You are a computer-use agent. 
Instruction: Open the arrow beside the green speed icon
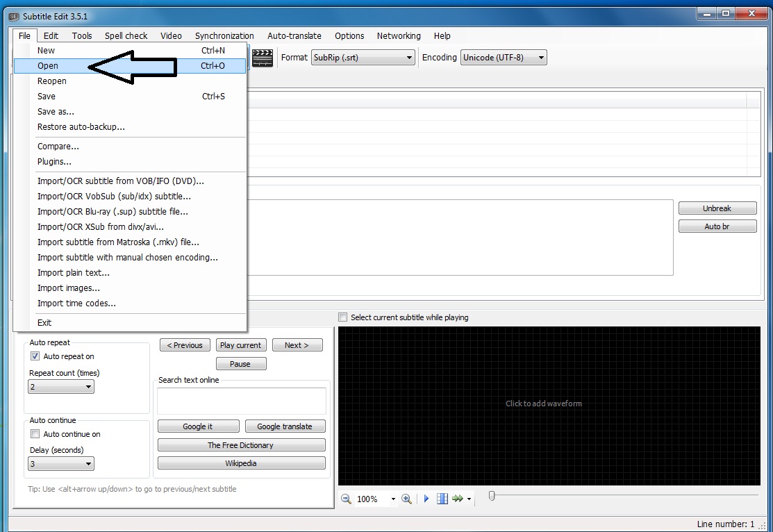coord(469,499)
